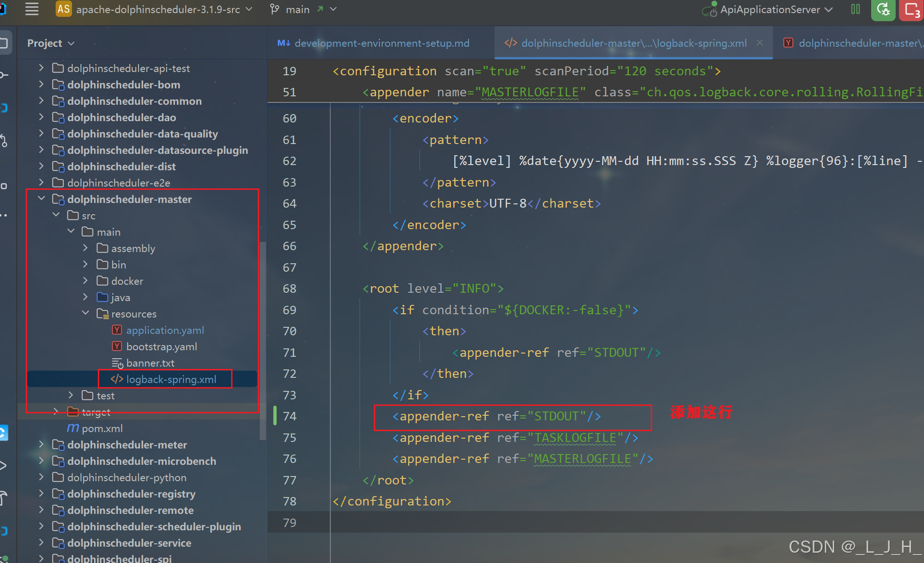Click the project tree vertical scrollbar
This screenshot has height=563, width=924.
[x=262, y=341]
